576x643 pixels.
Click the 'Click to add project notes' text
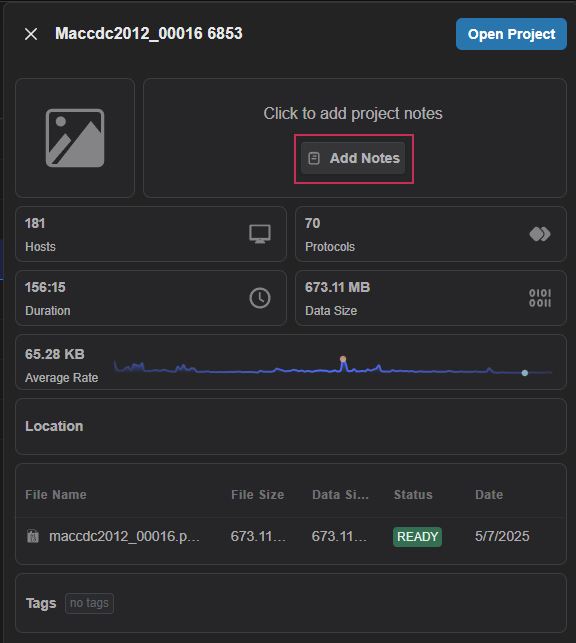pos(353,113)
